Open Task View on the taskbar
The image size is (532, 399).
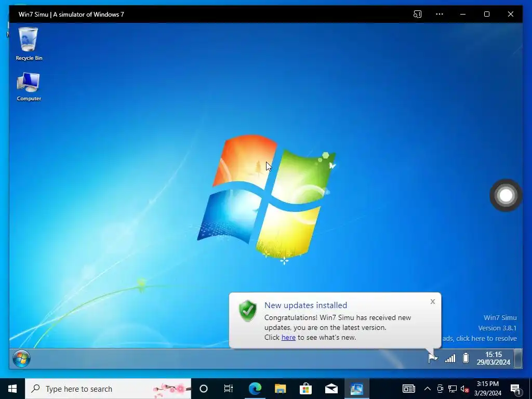[x=229, y=389]
